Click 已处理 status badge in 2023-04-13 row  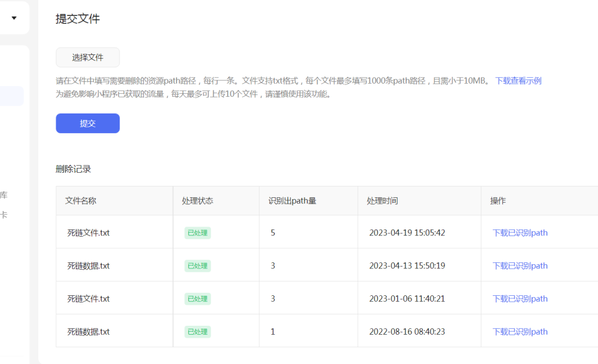pyautogui.click(x=197, y=265)
